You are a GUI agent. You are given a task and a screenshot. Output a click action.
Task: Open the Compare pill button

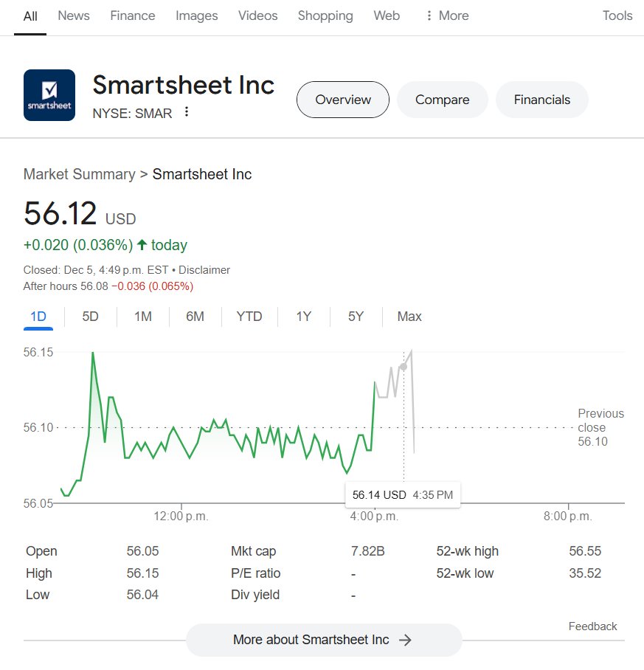442,100
